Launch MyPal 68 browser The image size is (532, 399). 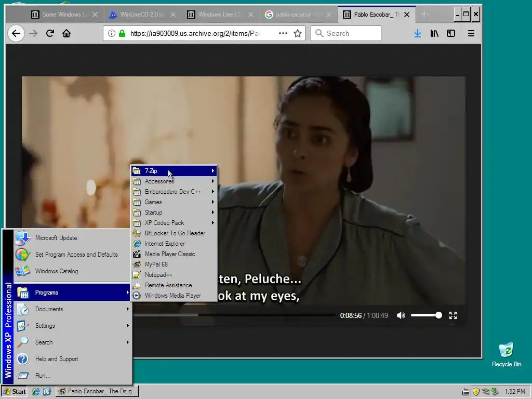tap(174, 264)
